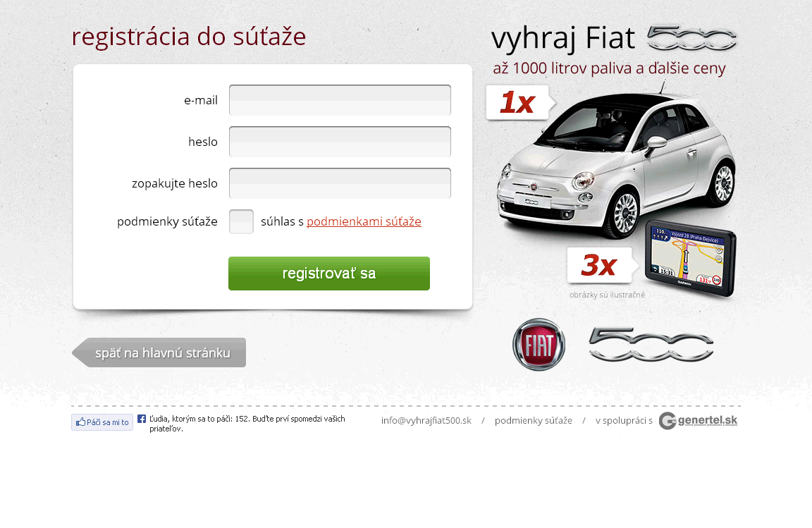Open the red podmienkami súťaže link
This screenshot has height=528, width=812.
tap(364, 222)
